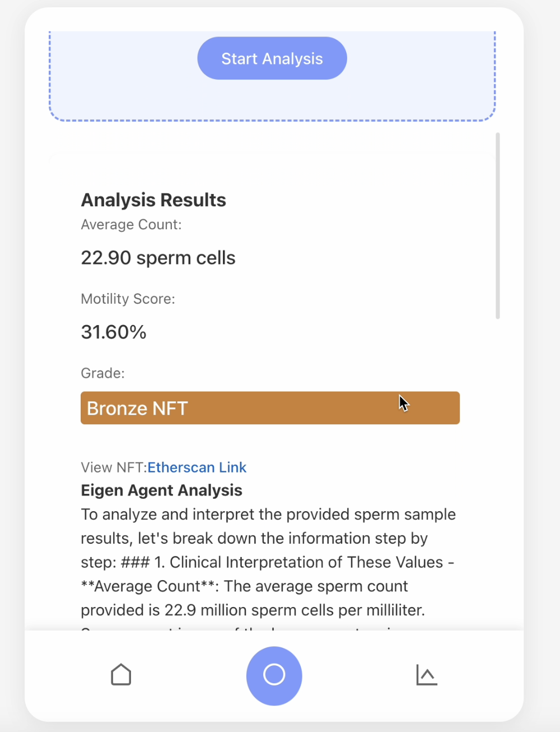Click the Analysis Results heading
This screenshot has width=560, height=732.
pyautogui.click(x=153, y=200)
